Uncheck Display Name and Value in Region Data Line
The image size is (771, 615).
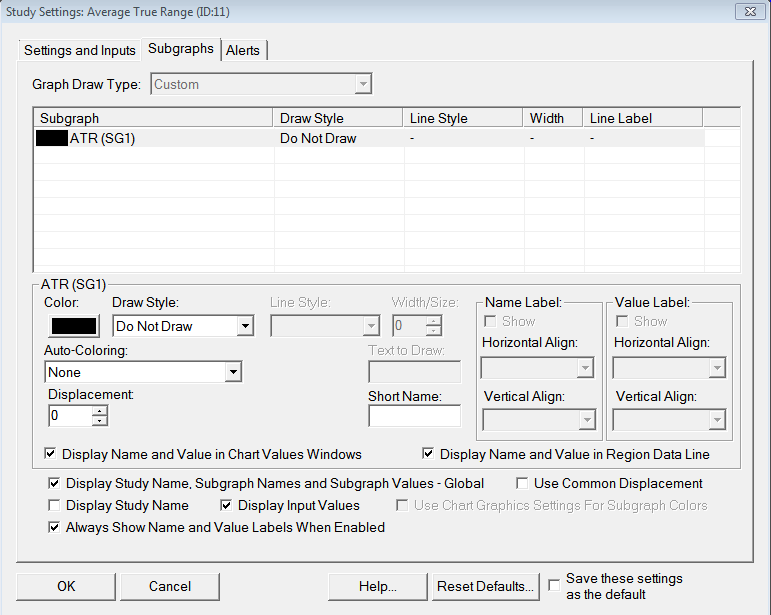point(428,453)
